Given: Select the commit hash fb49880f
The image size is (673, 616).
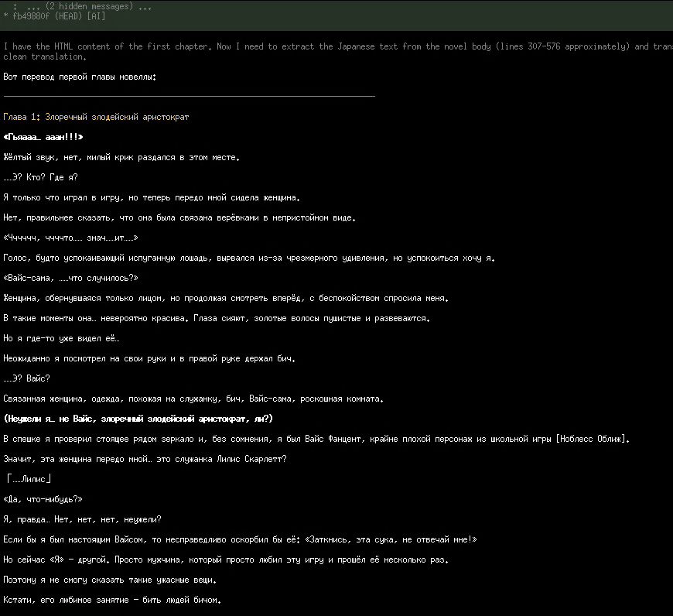Looking at the screenshot, I should [31, 16].
